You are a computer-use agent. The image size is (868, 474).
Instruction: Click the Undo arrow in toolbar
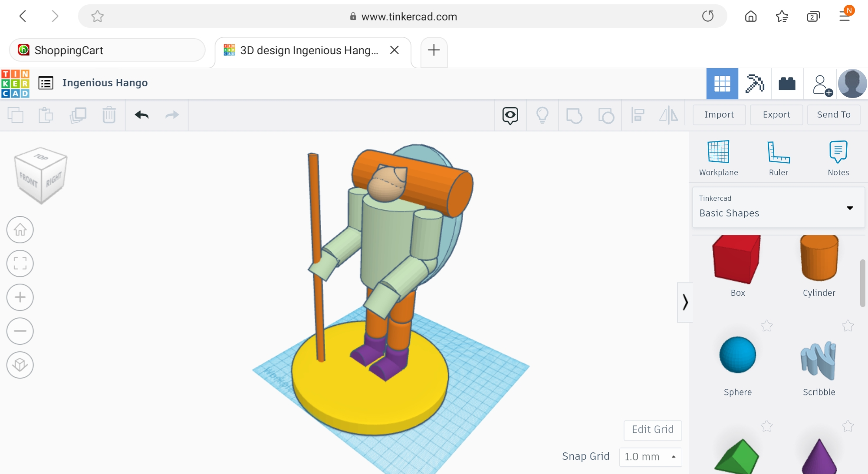[x=141, y=115]
